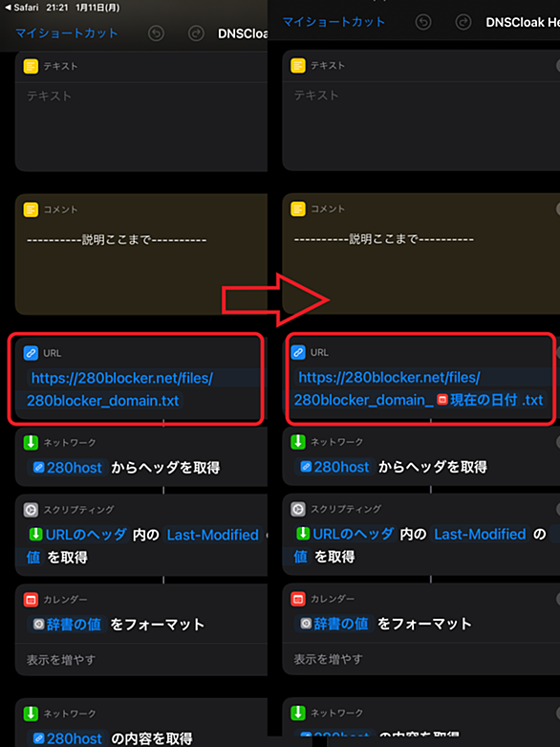Click inside left テキスト input area

tap(141, 126)
